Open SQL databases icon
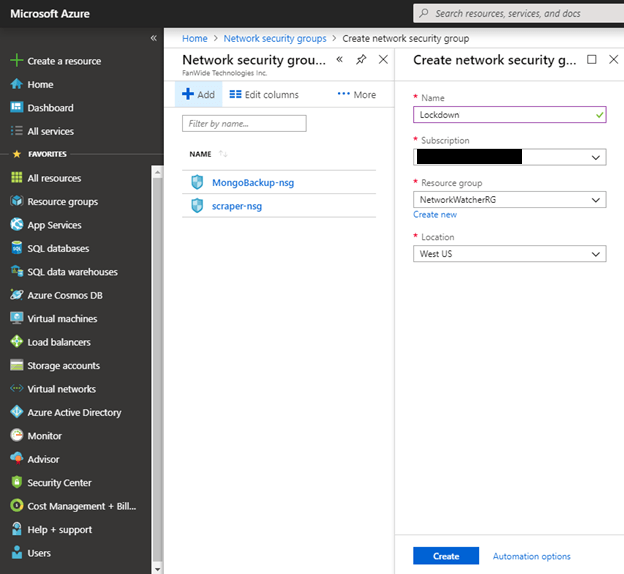 [x=17, y=248]
